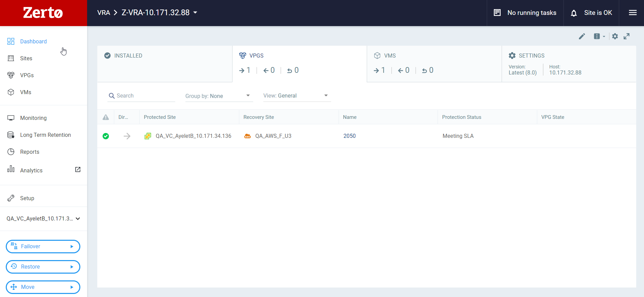The width and height of the screenshot is (644, 297).
Task: Sort by the alert column header
Action: click(106, 117)
